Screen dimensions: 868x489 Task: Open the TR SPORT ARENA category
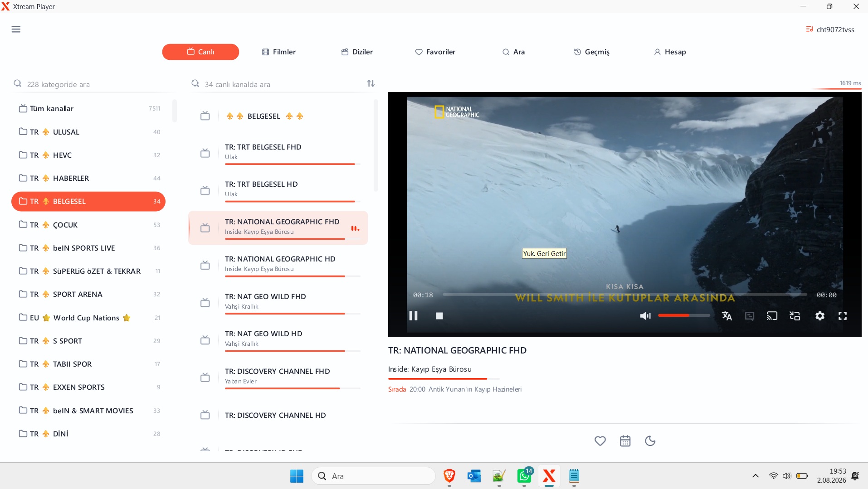pyautogui.click(x=88, y=294)
